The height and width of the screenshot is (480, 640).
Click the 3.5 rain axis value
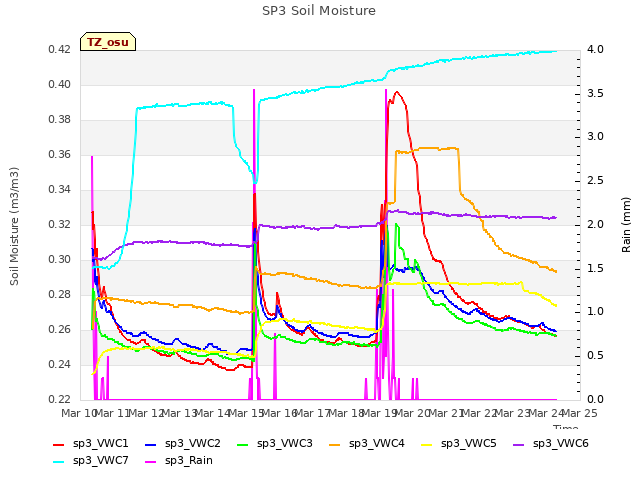tap(596, 93)
